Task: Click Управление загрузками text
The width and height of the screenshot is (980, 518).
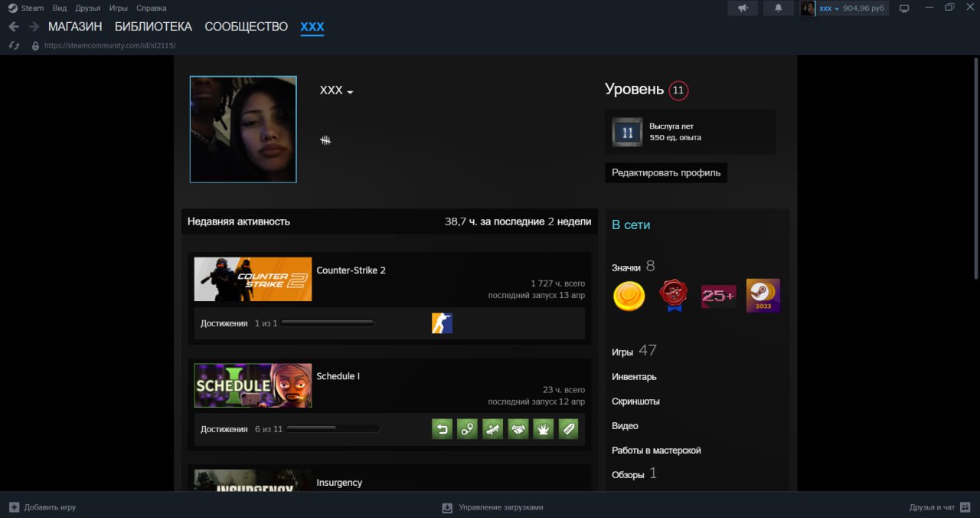Action: pyautogui.click(x=501, y=507)
